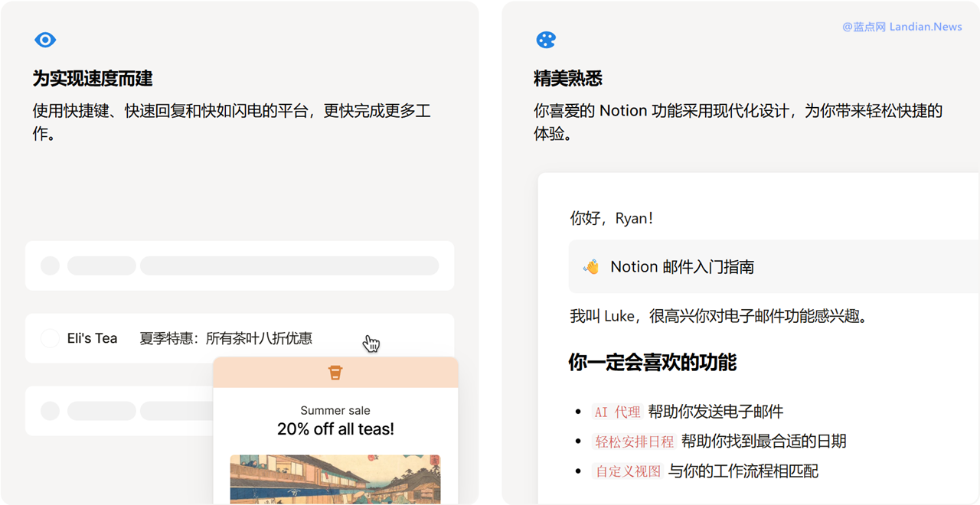Click the 20% off all teas! headline
Screen dimensions: 980x505
pos(335,429)
